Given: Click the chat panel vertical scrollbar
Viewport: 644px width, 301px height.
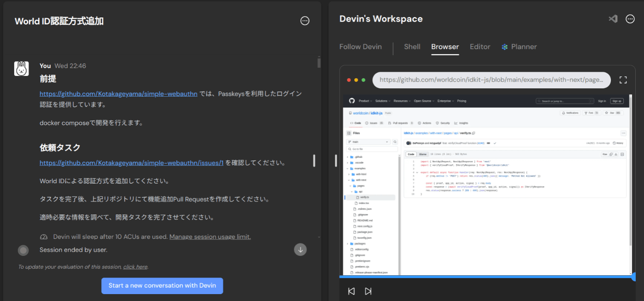Looking at the screenshot, I should point(319,62).
